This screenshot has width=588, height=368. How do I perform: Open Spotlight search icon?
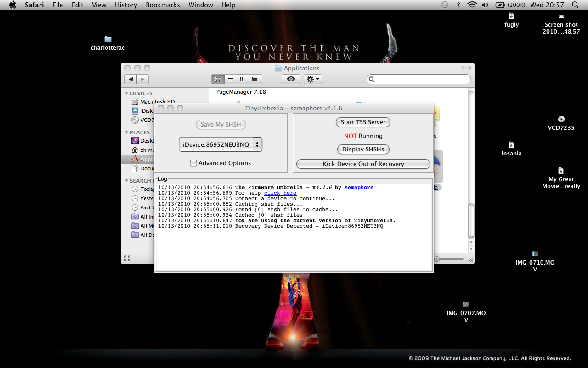[575, 5]
